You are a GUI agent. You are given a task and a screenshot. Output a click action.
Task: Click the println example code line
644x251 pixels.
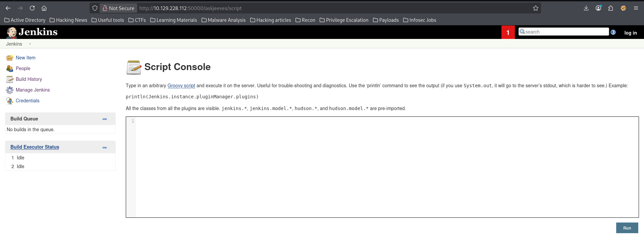point(192,97)
